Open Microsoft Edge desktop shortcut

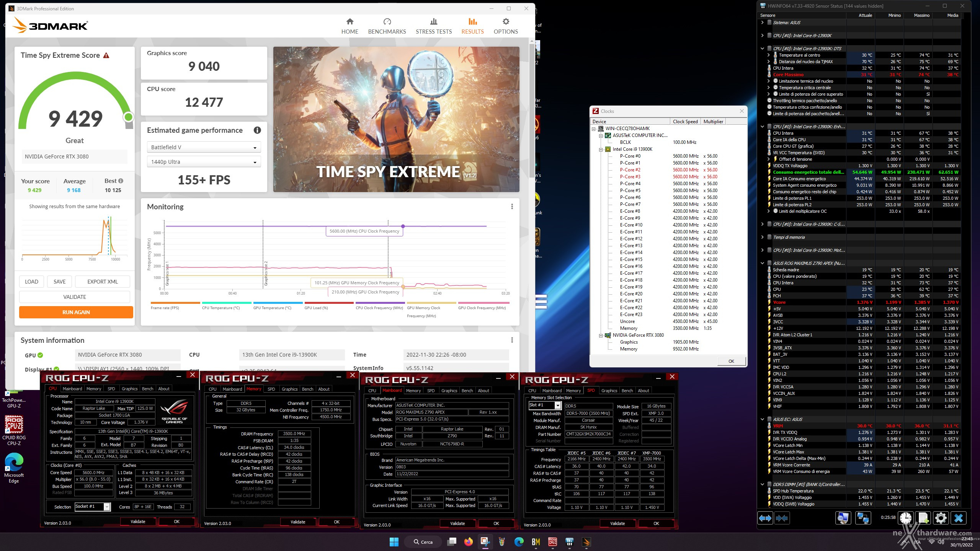point(14,468)
